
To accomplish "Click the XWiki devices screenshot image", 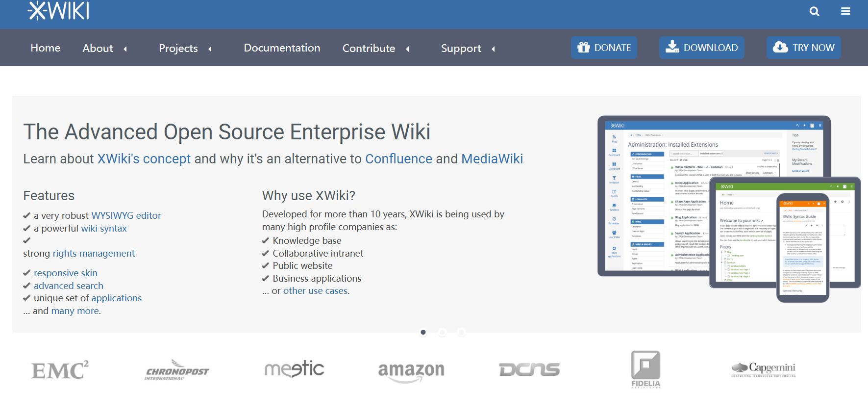I will (729, 209).
